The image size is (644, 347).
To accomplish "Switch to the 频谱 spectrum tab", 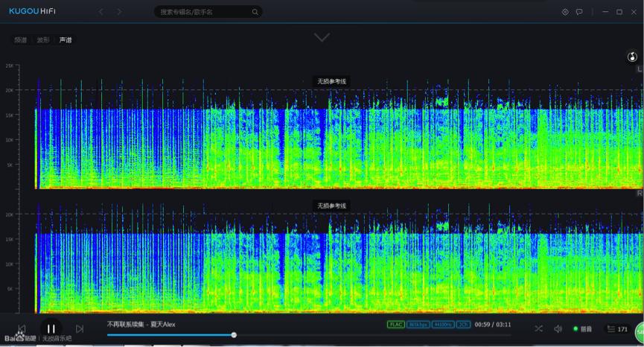I will click(21, 39).
